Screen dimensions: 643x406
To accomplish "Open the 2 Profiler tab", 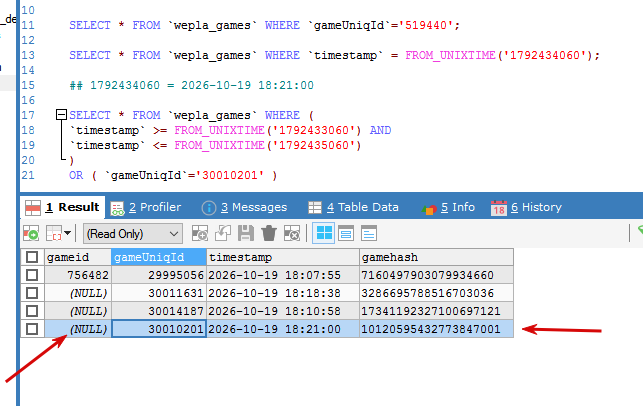I will [146, 207].
